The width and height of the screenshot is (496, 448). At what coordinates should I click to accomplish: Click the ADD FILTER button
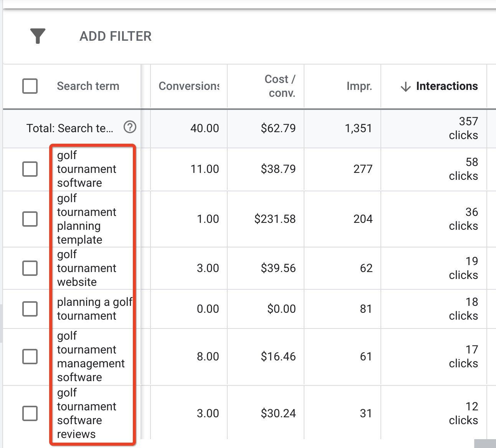click(116, 36)
